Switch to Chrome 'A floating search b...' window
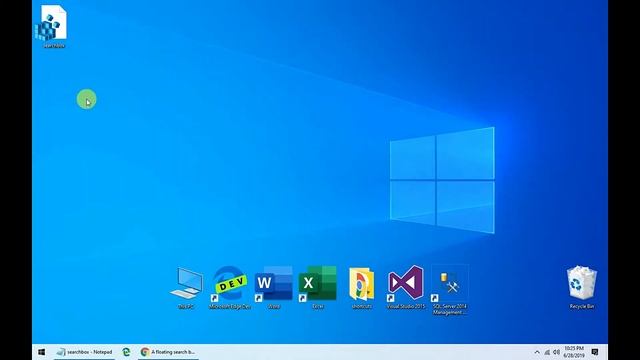The width and height of the screenshot is (640, 360). point(168,352)
